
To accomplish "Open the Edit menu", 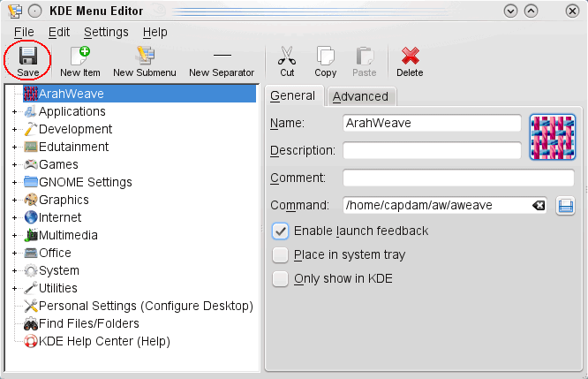I will (59, 33).
